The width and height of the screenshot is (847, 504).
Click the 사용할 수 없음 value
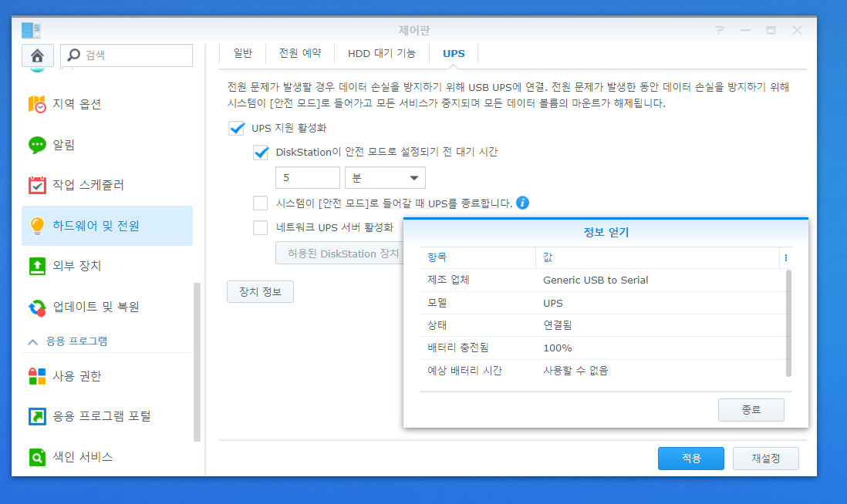pos(575,371)
